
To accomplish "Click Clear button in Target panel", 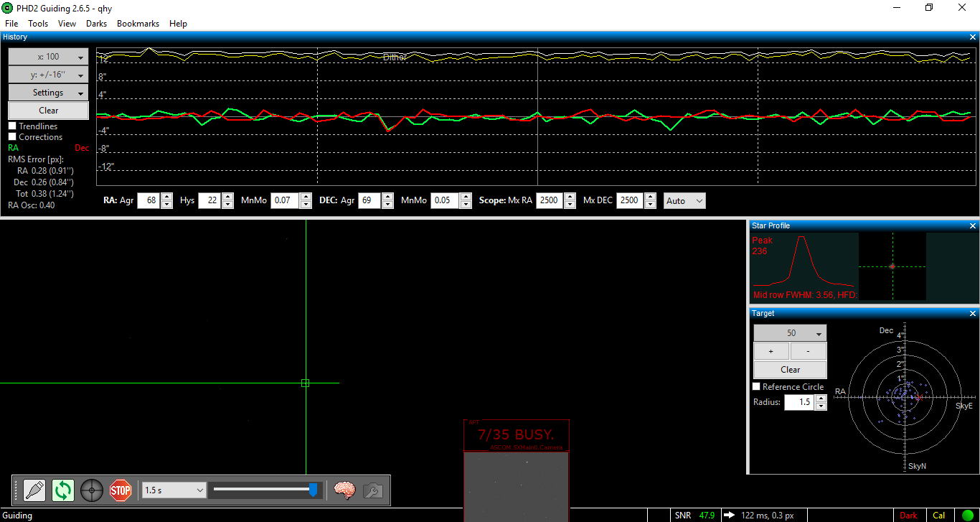I will click(790, 370).
